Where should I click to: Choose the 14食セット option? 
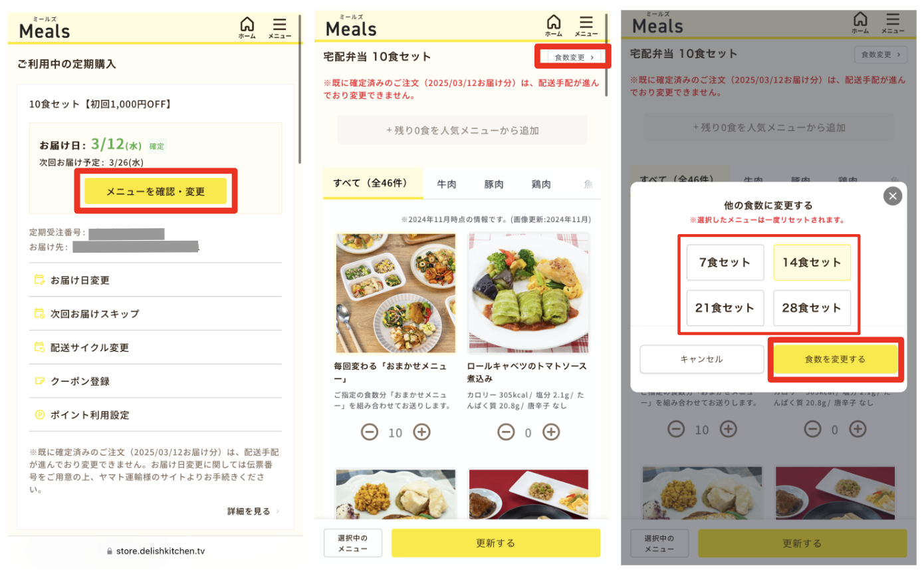pyautogui.click(x=812, y=262)
